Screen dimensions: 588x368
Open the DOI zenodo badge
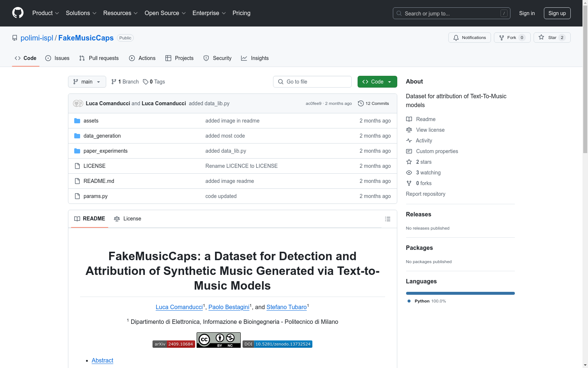coord(277,344)
